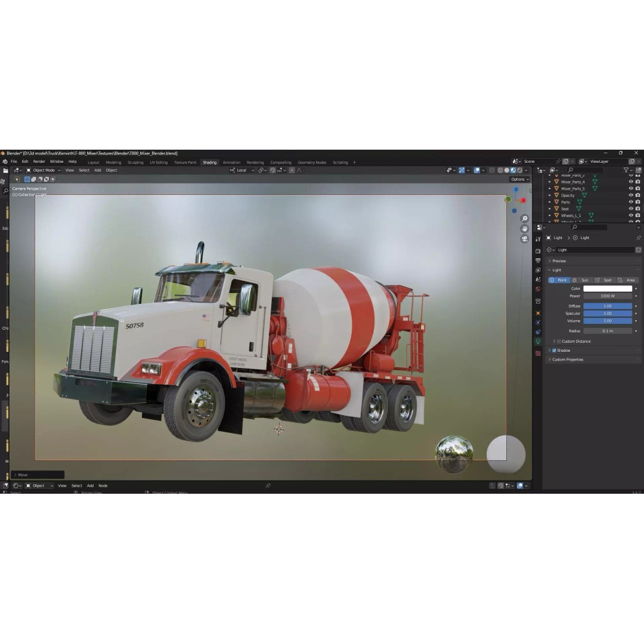Click the fake user shield for Light

coord(638,250)
